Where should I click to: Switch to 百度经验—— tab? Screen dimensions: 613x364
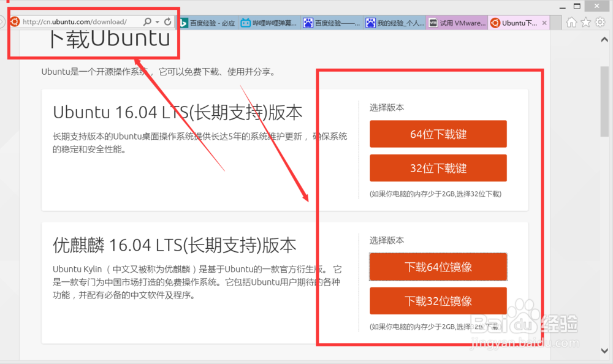point(332,23)
